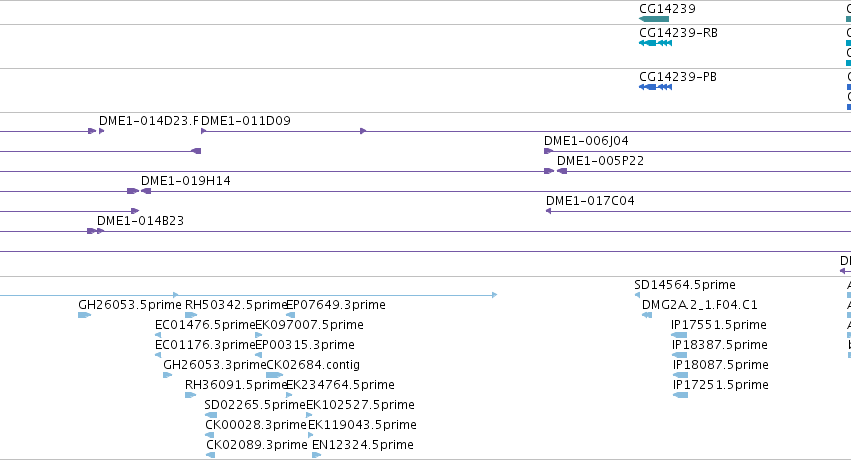Click the EN12324.5prime EST label

[363, 446]
